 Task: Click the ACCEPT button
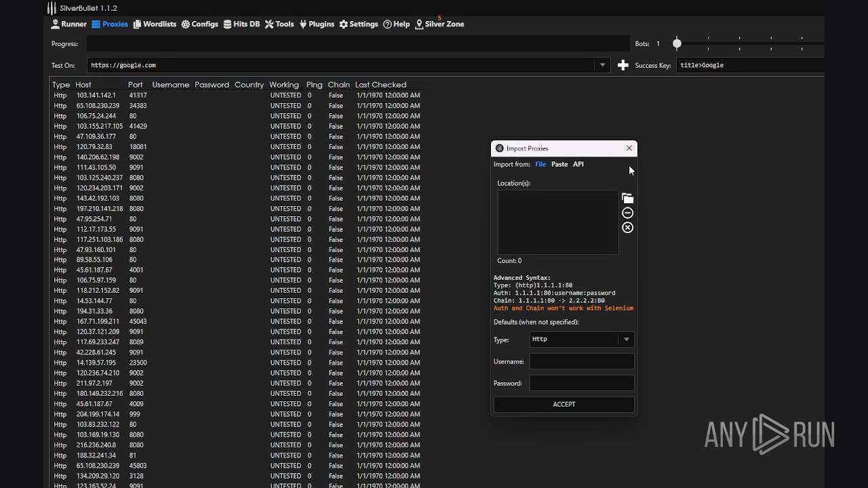(x=564, y=404)
